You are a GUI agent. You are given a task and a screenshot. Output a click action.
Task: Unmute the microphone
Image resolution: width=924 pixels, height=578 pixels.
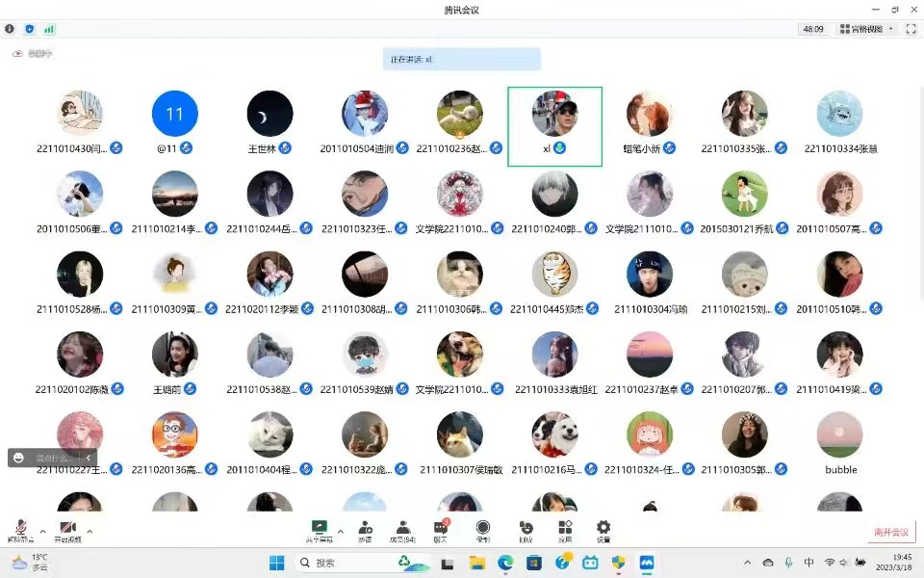(x=21, y=530)
